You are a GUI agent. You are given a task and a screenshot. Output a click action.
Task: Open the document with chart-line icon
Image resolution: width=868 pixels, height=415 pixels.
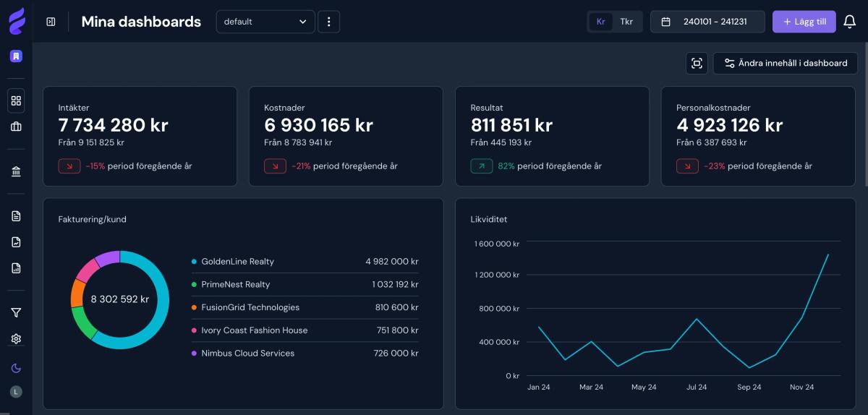click(x=16, y=242)
